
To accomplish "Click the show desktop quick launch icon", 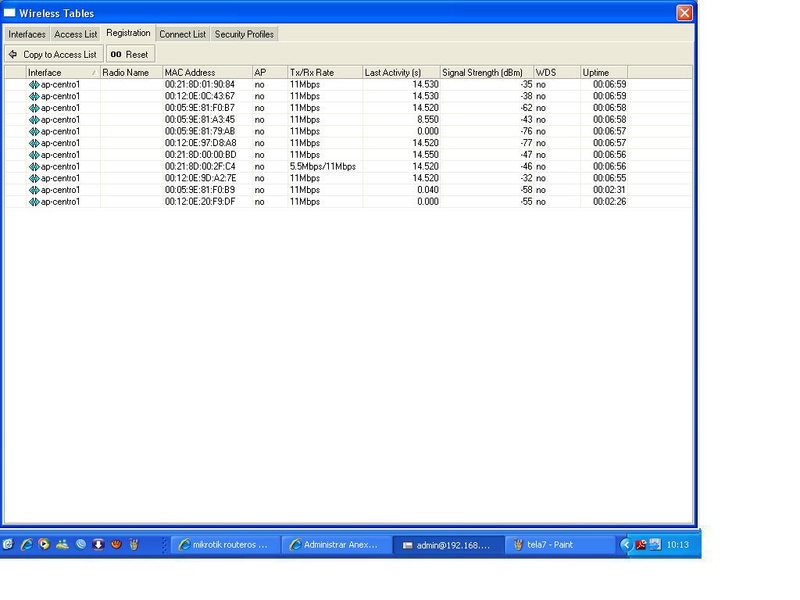I will click(8, 544).
